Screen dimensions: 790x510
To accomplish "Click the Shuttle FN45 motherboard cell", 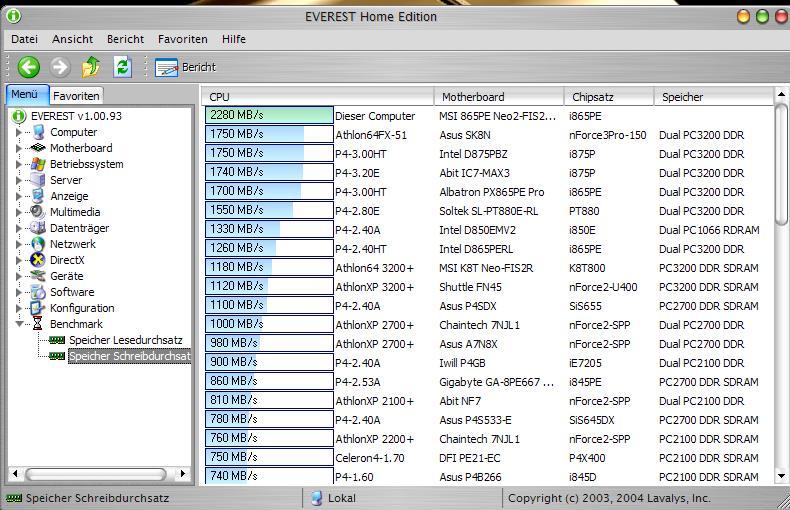I will click(x=470, y=287).
